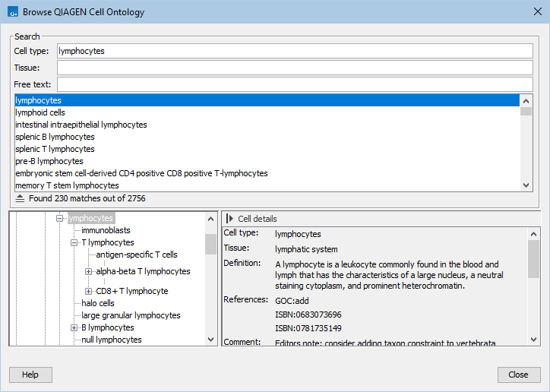Click the Close button at bottom
The image size is (550, 392).
(x=518, y=375)
